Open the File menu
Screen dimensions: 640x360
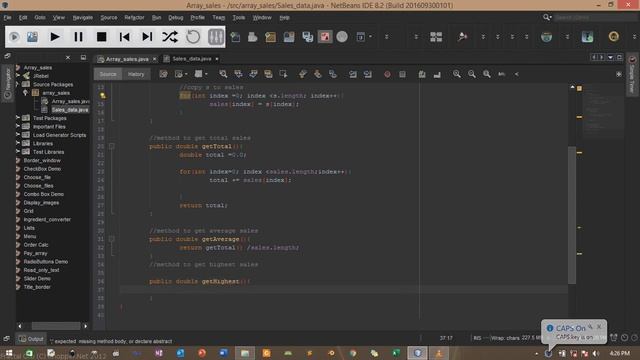coord(7,18)
